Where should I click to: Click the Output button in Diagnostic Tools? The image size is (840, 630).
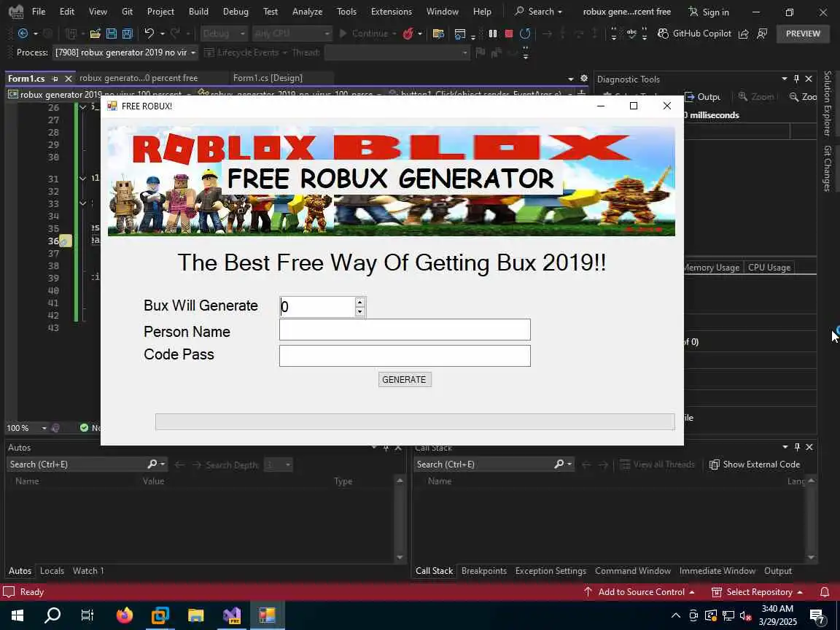pos(702,96)
